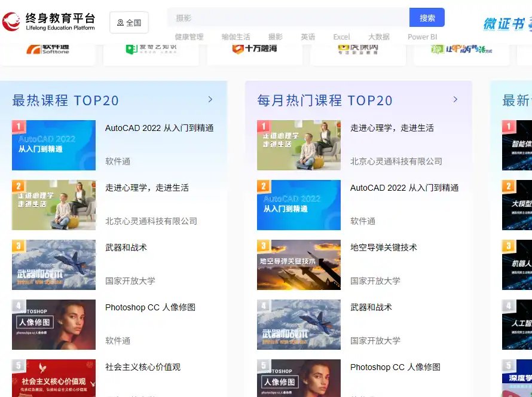Open 武器和战术 title in 最热课程 list
Image resolution: width=532 pixels, height=397 pixels.
click(x=126, y=248)
